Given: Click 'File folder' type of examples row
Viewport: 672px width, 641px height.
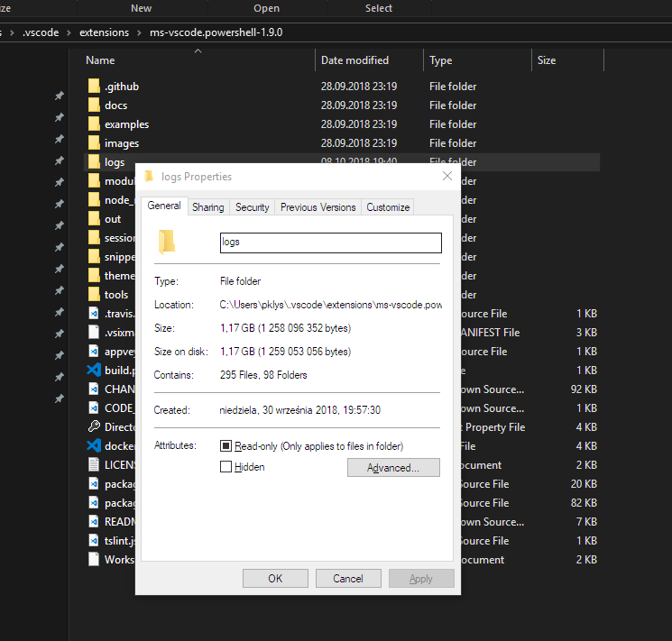Looking at the screenshot, I should (453, 124).
